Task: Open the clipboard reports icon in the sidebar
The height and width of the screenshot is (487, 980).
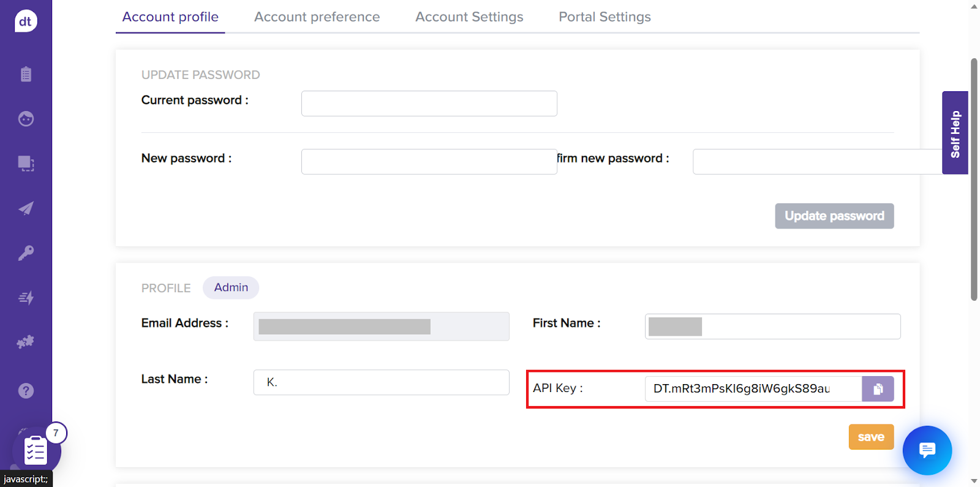Action: point(26,74)
